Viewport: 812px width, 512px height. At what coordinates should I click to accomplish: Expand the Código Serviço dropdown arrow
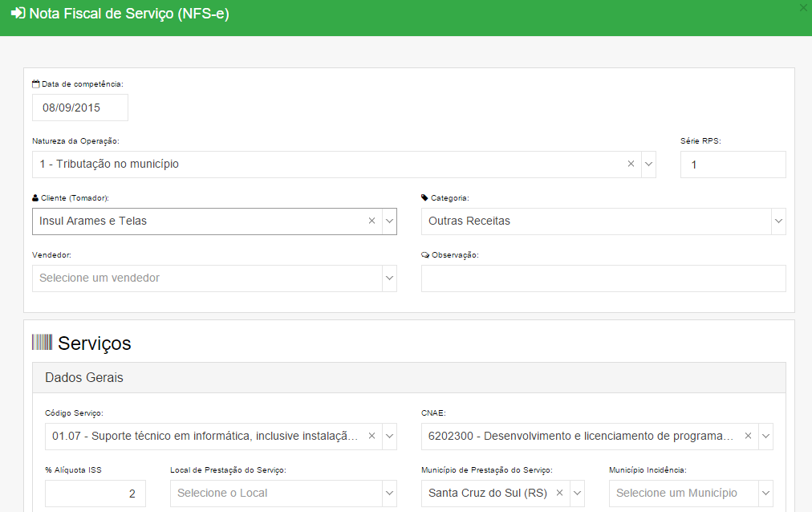tap(389, 436)
